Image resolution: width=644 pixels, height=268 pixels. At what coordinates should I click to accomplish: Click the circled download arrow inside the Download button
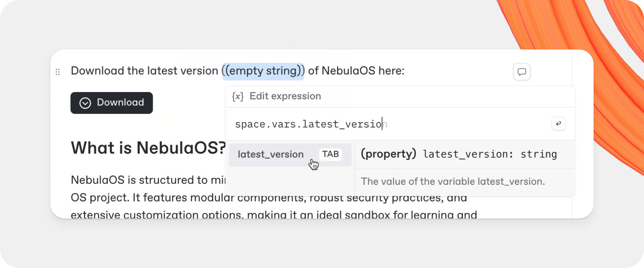tap(85, 103)
